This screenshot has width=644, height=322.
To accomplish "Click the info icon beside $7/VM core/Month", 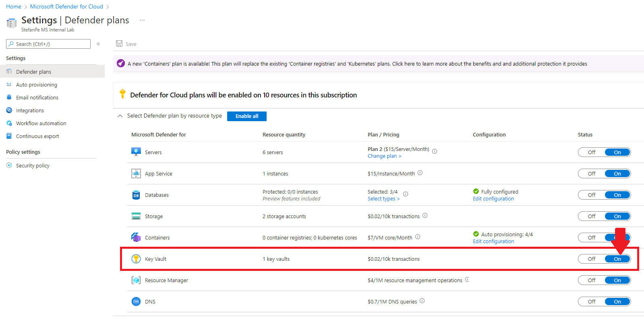I will (418, 237).
